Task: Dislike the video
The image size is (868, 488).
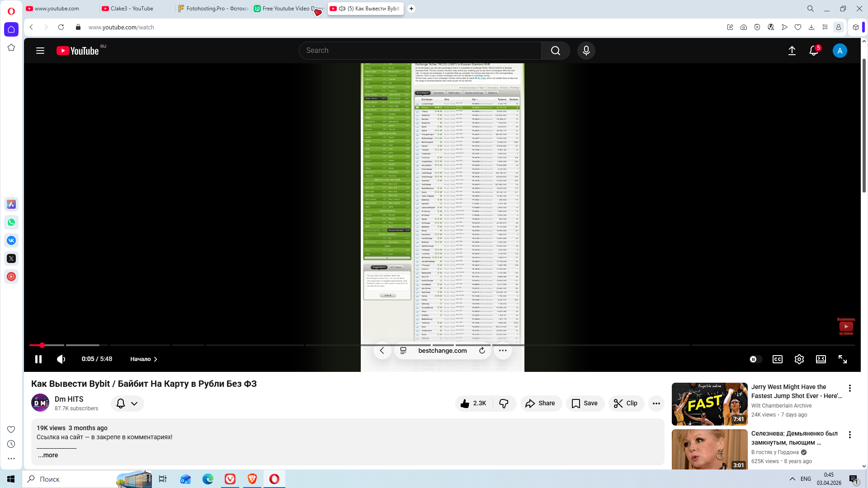Action: (504, 404)
